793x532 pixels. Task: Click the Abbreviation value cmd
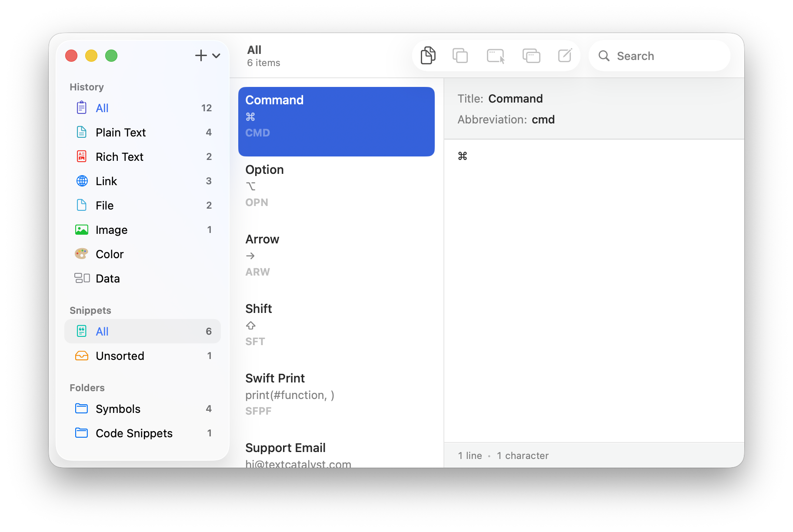click(x=543, y=120)
